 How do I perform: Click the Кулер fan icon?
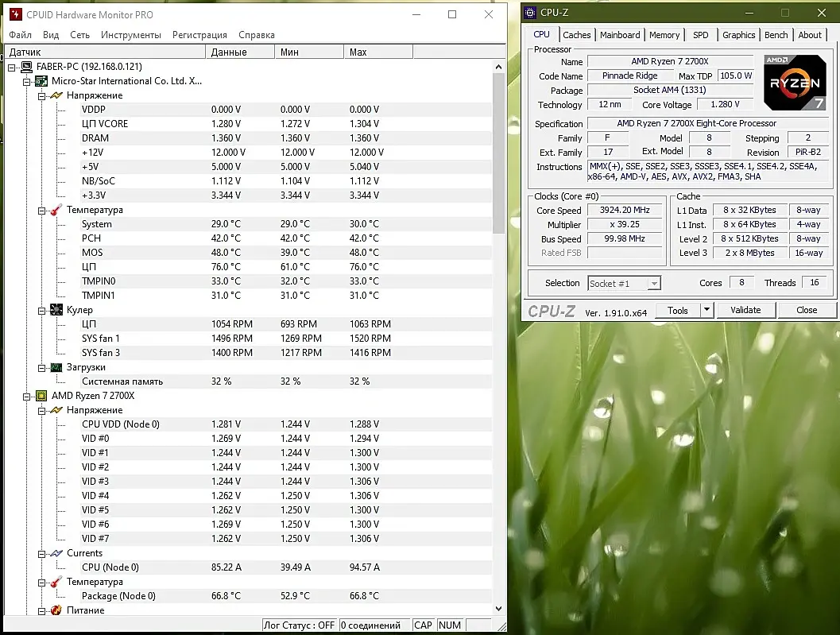(x=56, y=310)
